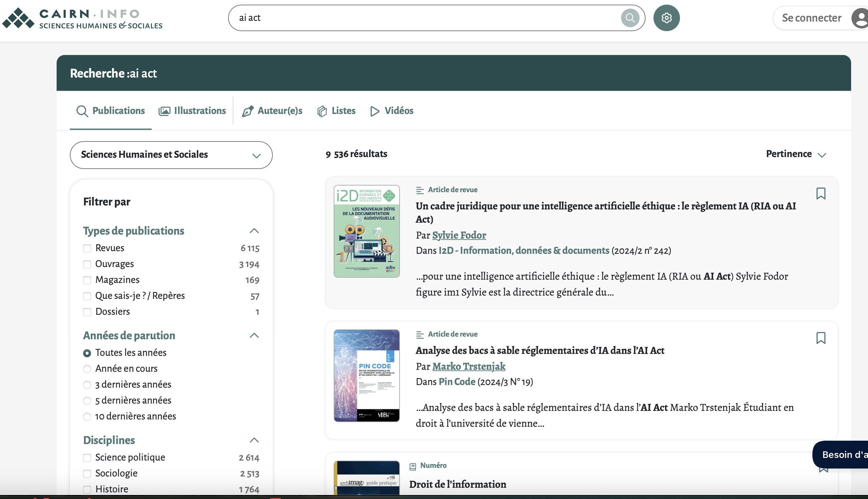This screenshot has height=499, width=868.
Task: Bookmark the bacs à sable article
Action: 821,338
